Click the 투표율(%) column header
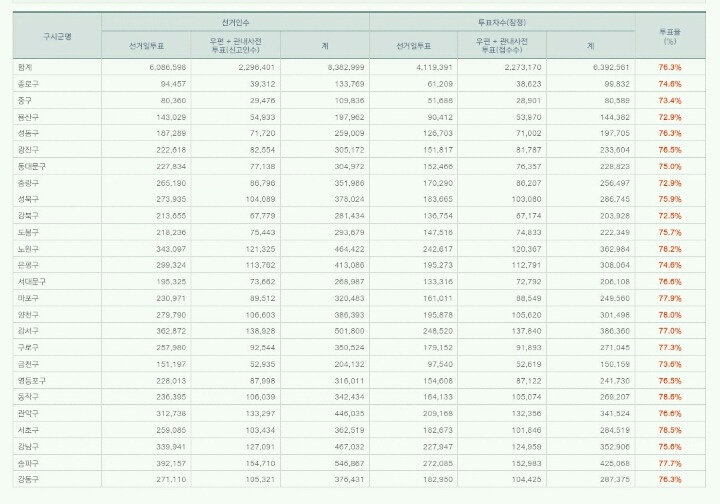Viewport: 720px width, 504px height. 670,36
